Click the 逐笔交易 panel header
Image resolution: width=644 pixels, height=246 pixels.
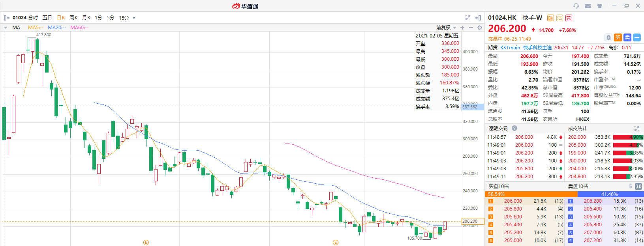pos(498,129)
